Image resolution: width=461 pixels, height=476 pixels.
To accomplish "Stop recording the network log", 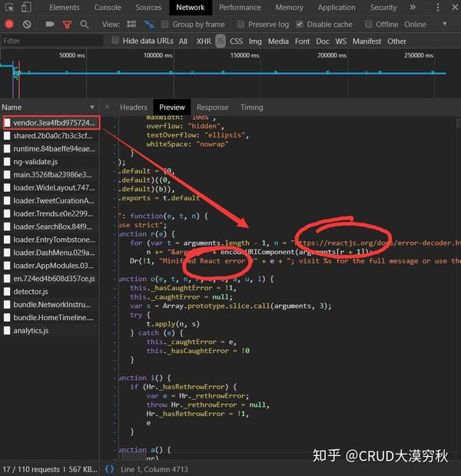I will click(x=8, y=25).
